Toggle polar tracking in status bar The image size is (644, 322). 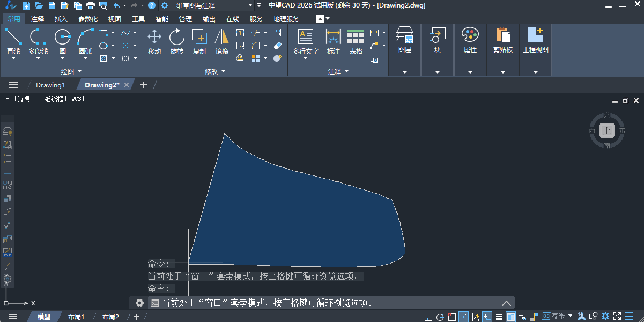tap(440, 317)
